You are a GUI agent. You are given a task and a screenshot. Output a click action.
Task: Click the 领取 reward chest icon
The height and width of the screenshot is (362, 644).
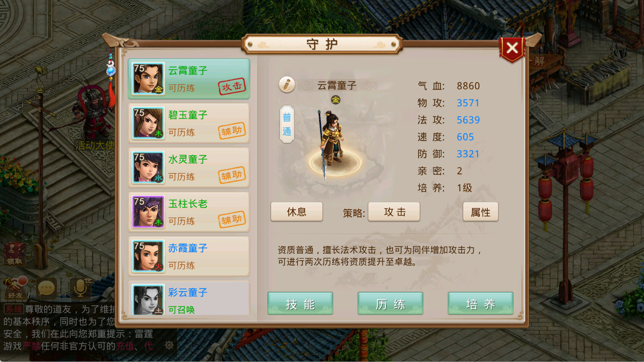[14, 254]
